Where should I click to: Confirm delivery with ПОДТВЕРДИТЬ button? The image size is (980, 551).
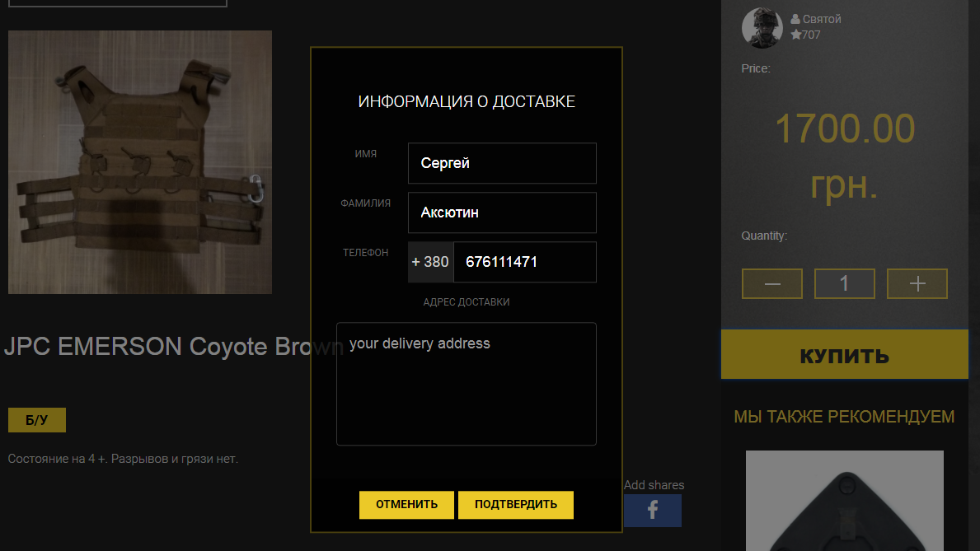(516, 505)
